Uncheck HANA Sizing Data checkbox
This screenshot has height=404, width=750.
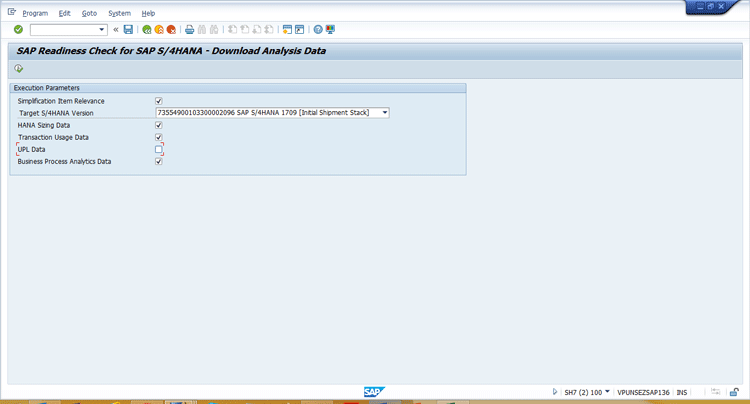(159, 125)
